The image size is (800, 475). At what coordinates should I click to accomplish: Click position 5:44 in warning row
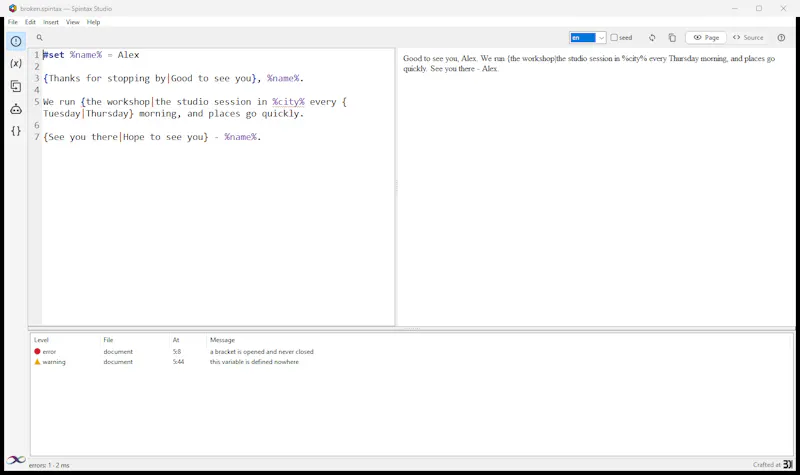point(178,362)
